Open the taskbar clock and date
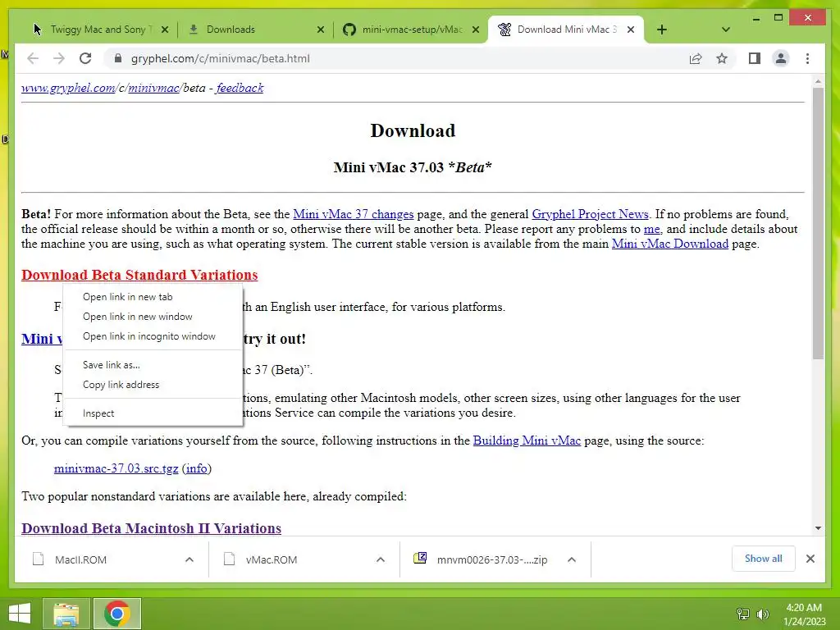This screenshot has height=630, width=840. tap(804, 614)
